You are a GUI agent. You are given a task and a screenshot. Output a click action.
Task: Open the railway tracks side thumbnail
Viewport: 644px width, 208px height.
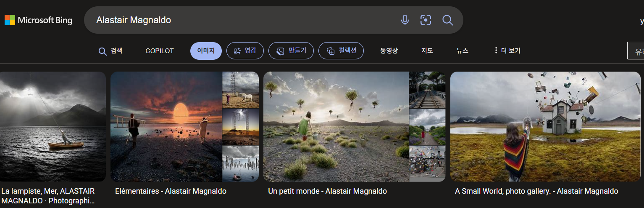pyautogui.click(x=427, y=90)
